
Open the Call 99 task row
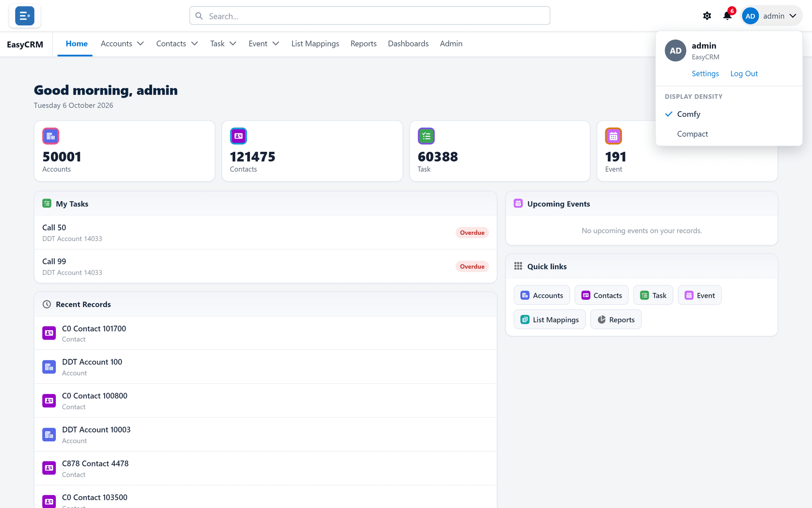tap(265, 266)
